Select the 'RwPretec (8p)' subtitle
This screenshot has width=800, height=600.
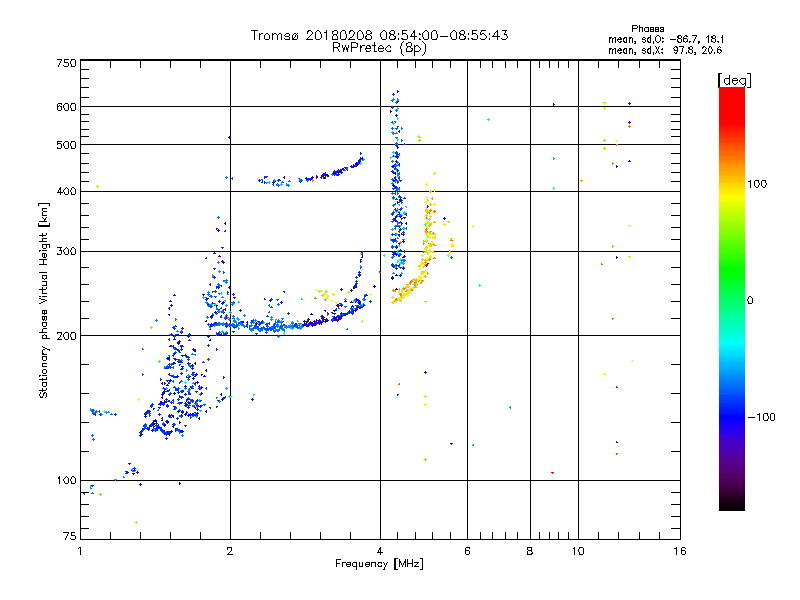pyautogui.click(x=379, y=48)
